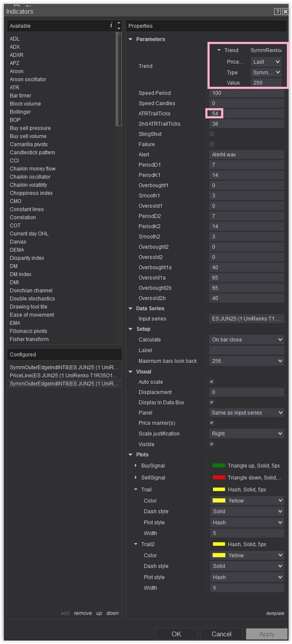The image size is (292, 644).
Task: Toggle the Visible checkbox
Action: point(212,444)
